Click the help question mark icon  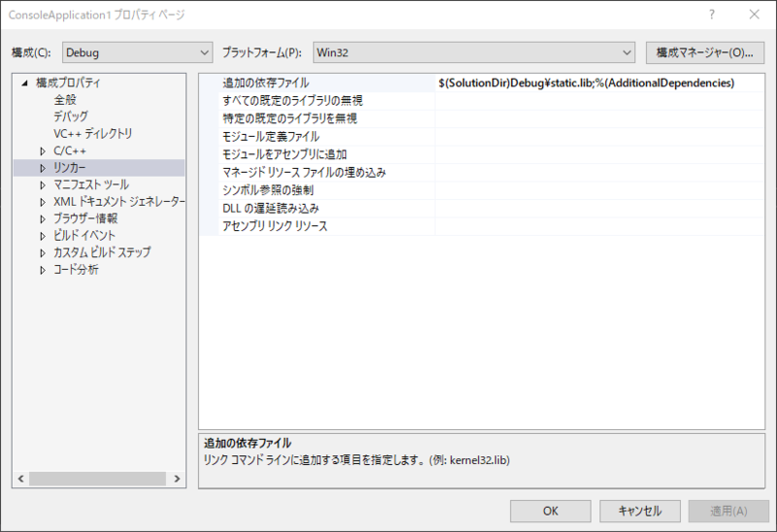click(712, 15)
